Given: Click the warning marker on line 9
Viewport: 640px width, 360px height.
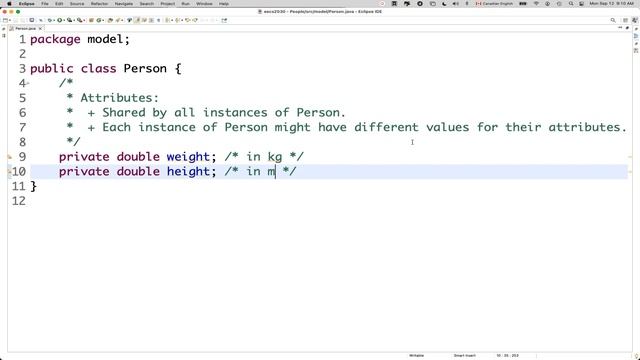Looking at the screenshot, I should pyautogui.click(x=10, y=157).
